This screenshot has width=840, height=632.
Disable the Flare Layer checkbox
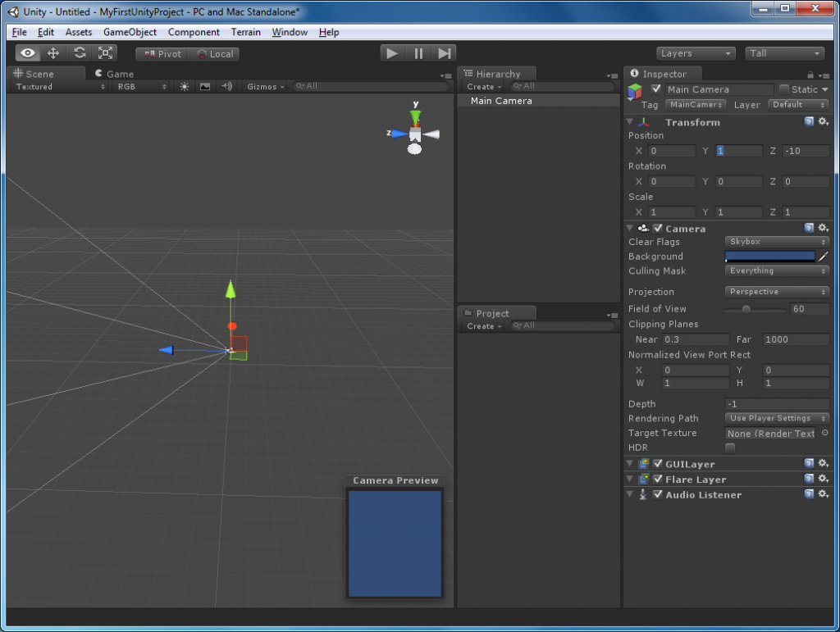(658, 479)
